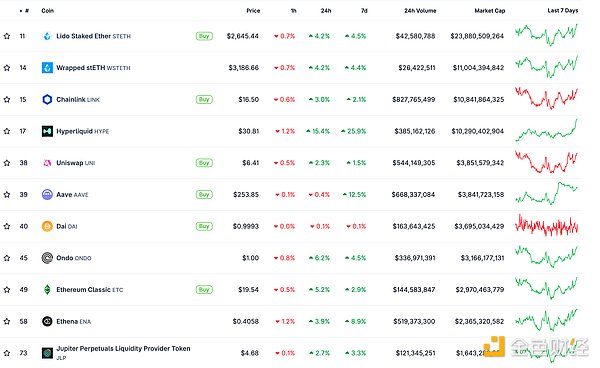Sort by the 7d column header
600x368 pixels.
364,11
